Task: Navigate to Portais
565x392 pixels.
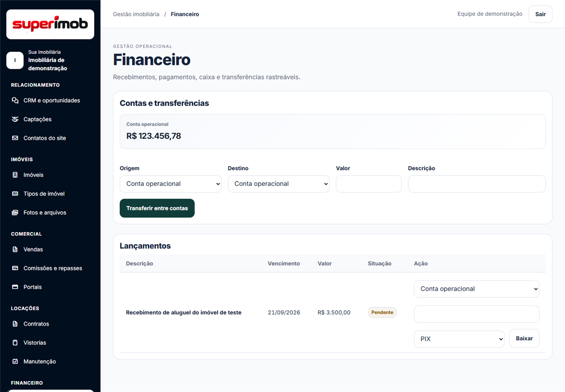Action: pyautogui.click(x=50, y=287)
